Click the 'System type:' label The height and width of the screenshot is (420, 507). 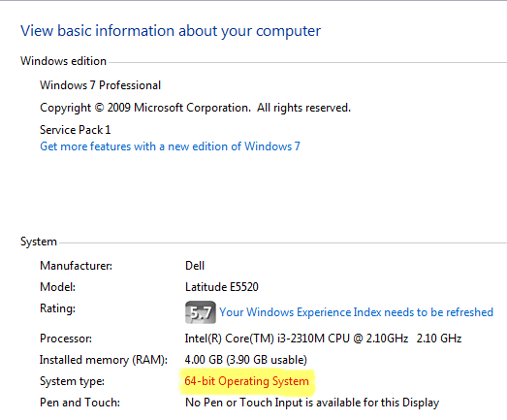coord(72,381)
